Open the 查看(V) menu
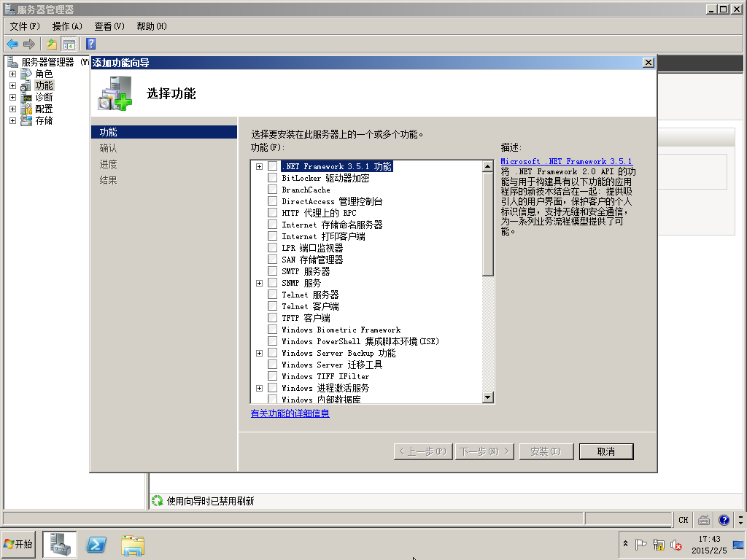The image size is (747, 560). [x=109, y=26]
